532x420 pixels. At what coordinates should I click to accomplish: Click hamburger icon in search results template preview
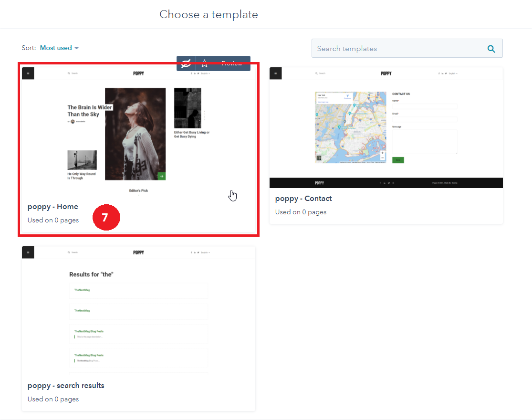click(28, 252)
